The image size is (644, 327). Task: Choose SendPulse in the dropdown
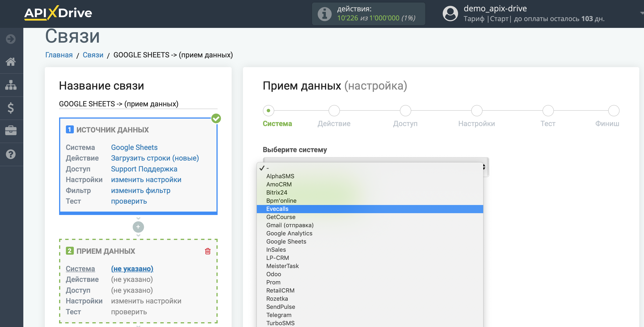(x=370, y=307)
